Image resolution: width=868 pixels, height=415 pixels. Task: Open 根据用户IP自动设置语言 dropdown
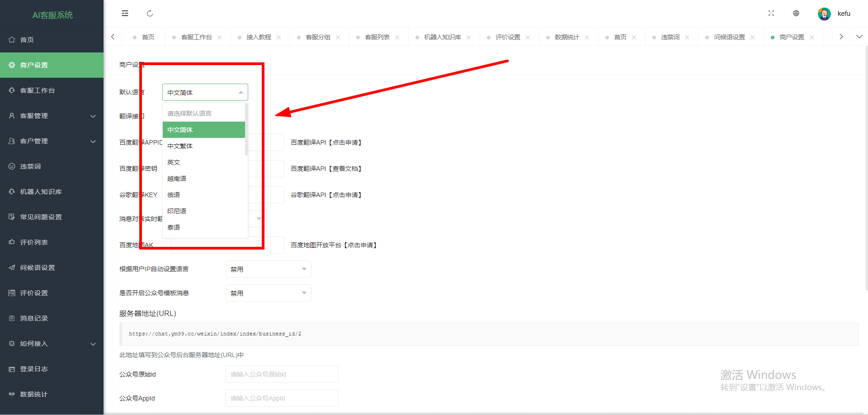pos(269,269)
